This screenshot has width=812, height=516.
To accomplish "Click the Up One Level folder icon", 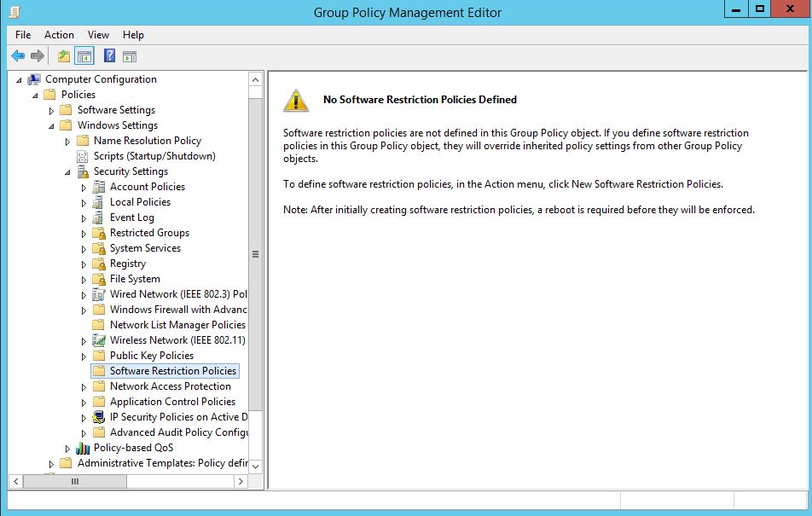I will pos(64,56).
